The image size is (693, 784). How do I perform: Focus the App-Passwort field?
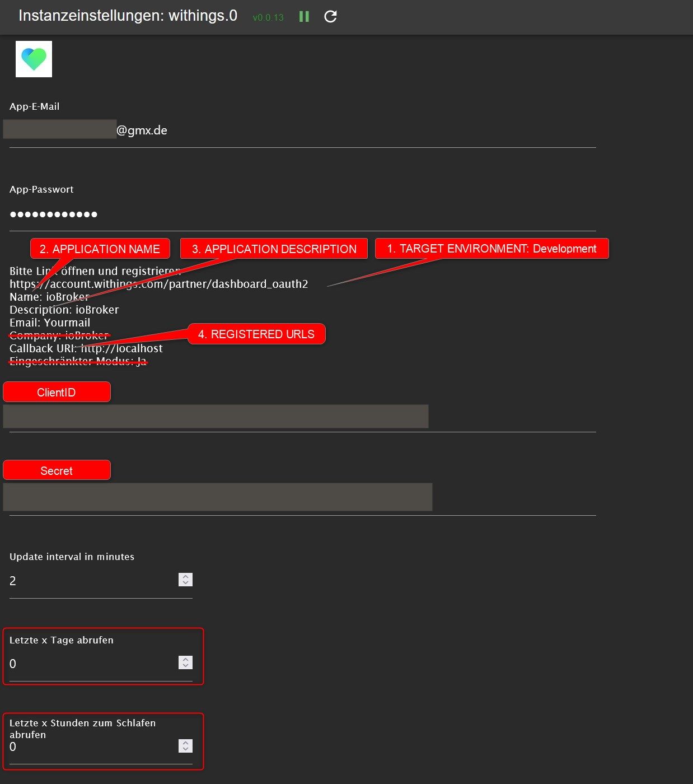point(302,214)
